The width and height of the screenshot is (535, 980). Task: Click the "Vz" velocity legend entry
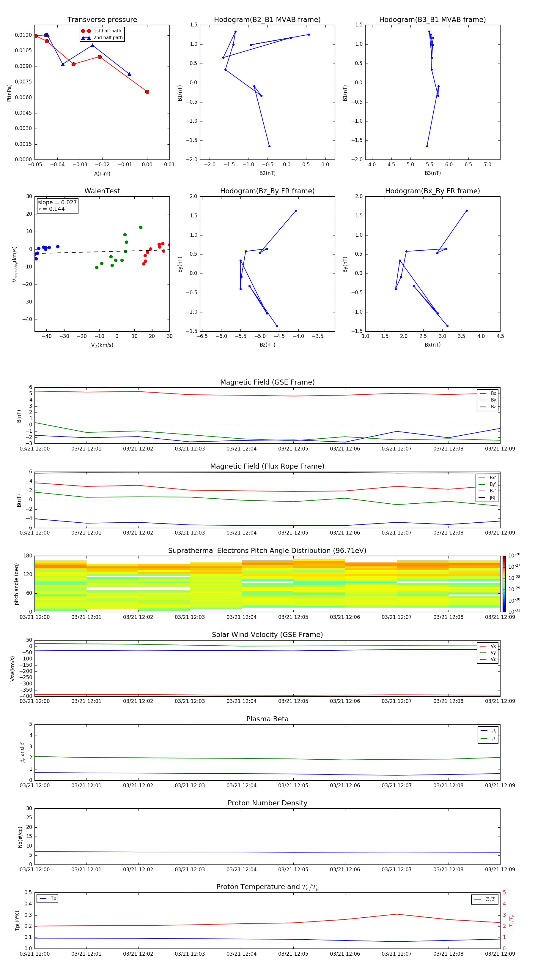point(488,659)
